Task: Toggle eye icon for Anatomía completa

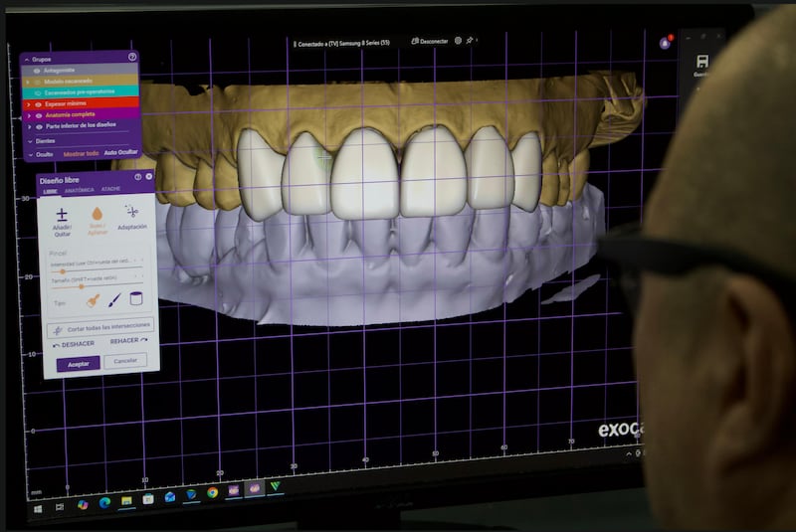Action: coord(39,116)
